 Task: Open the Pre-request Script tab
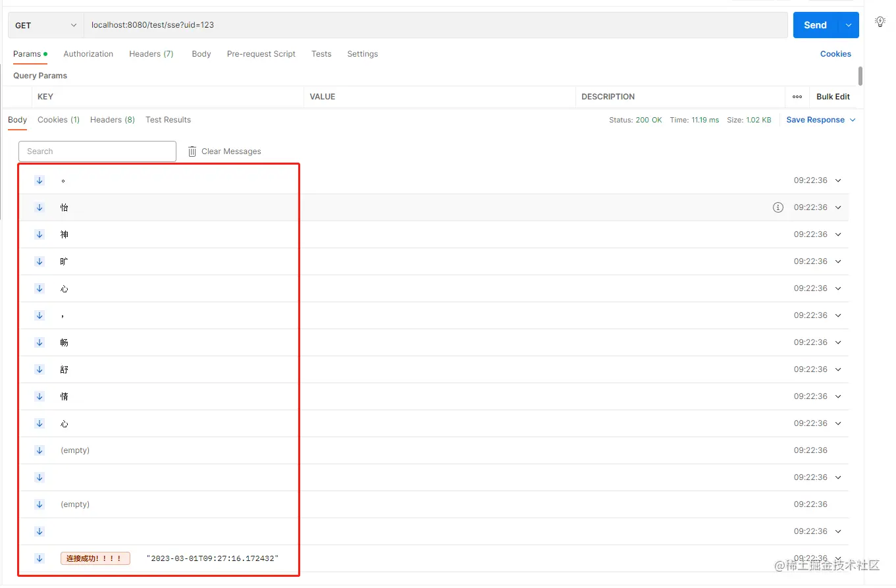coord(261,54)
